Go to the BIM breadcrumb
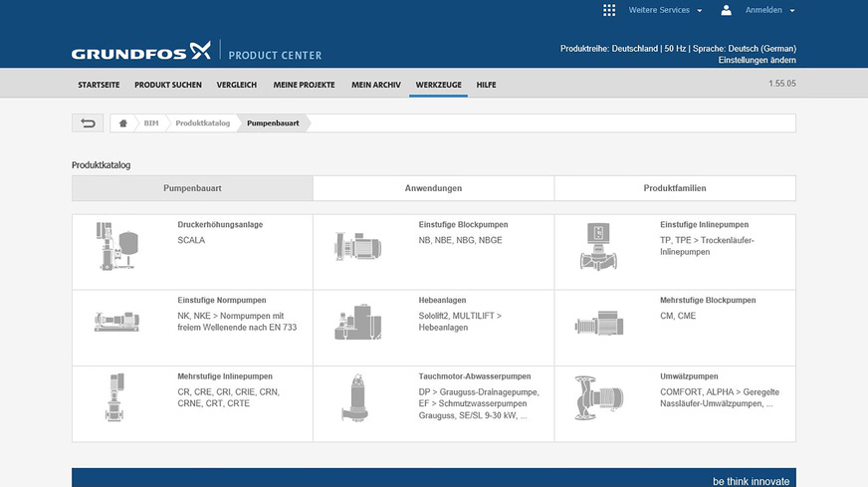Screen dimensions: 868x487 click(151, 123)
